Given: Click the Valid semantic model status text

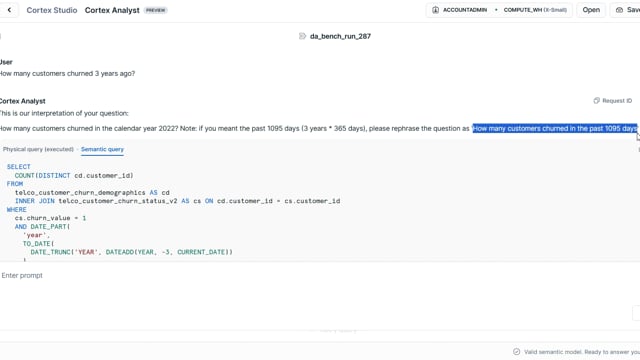Looking at the screenshot, I should tap(582, 352).
